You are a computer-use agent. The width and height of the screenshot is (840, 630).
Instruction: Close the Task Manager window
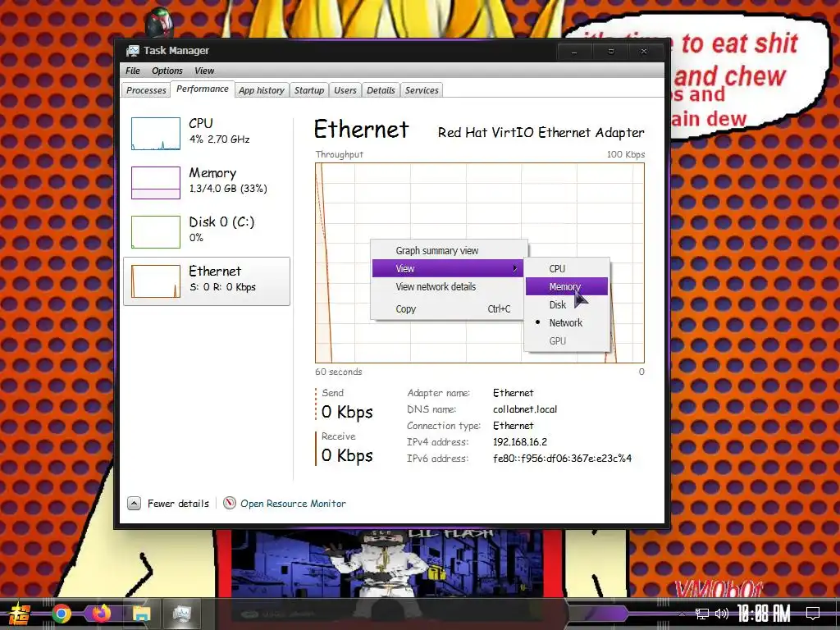(645, 52)
